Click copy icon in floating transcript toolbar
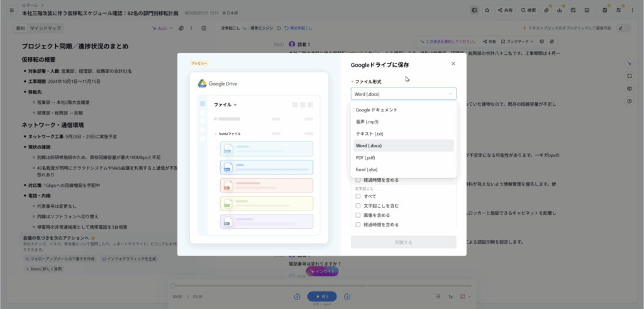Screen dimensions: 644x309 (x=552, y=42)
